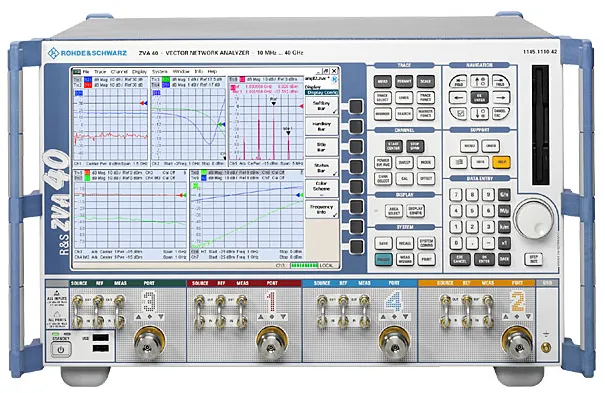Screen dimensions: 605x393
Task: Click the left arrow navigation key
Action: [x=458, y=98]
